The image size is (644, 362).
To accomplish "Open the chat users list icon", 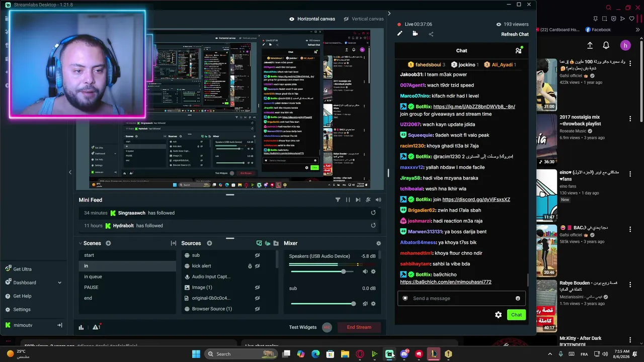I will tap(519, 50).
